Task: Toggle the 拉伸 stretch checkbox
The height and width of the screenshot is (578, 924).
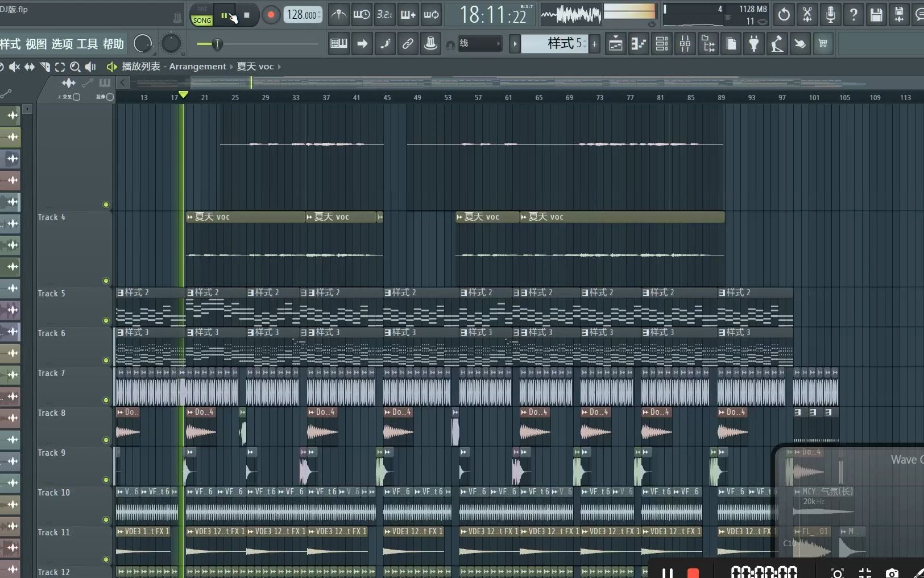Action: [x=110, y=97]
